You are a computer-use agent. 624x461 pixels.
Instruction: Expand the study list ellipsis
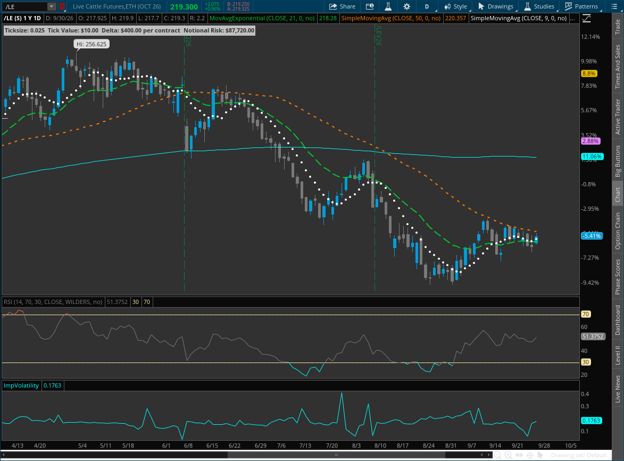(573, 18)
